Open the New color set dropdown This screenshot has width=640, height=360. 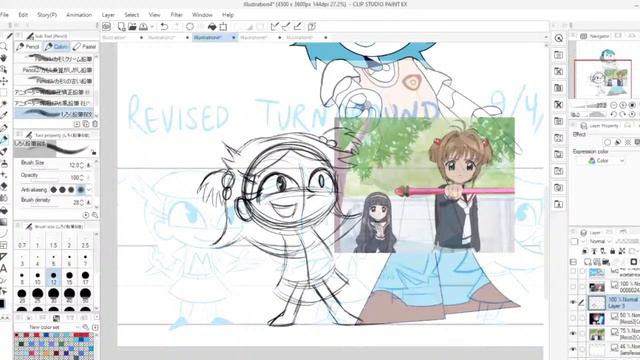pyautogui.click(x=78, y=327)
